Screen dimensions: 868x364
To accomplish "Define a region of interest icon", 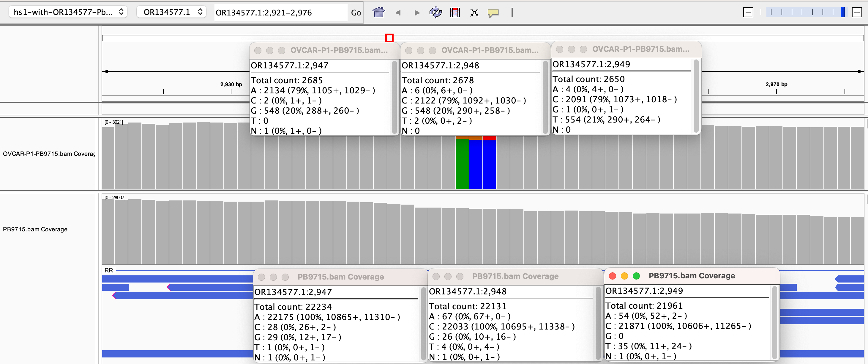I will (455, 12).
